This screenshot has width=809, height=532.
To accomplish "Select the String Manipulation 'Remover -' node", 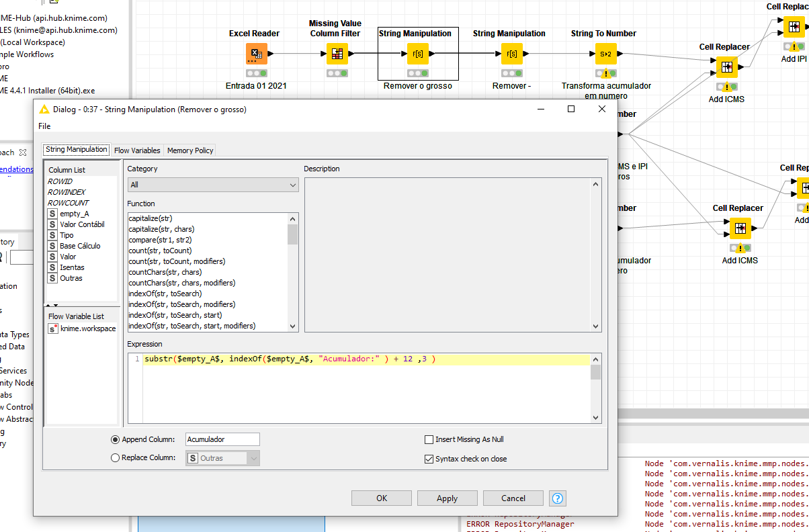I will point(511,53).
